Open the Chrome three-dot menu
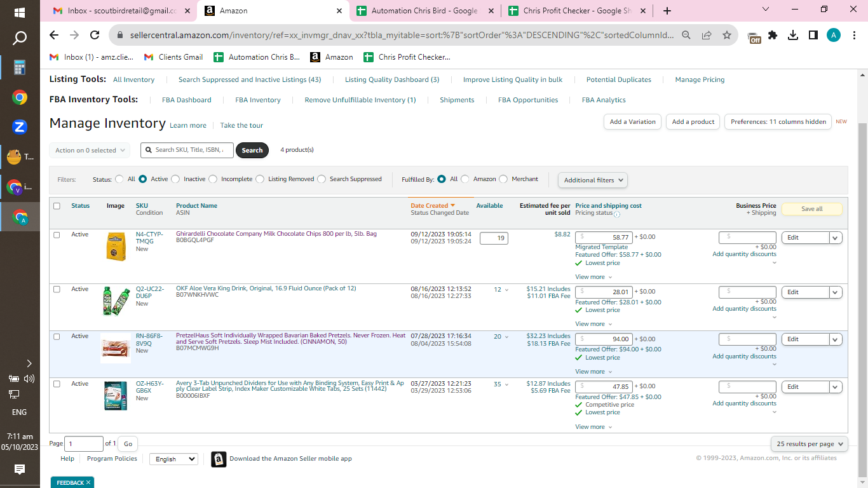 853,36
